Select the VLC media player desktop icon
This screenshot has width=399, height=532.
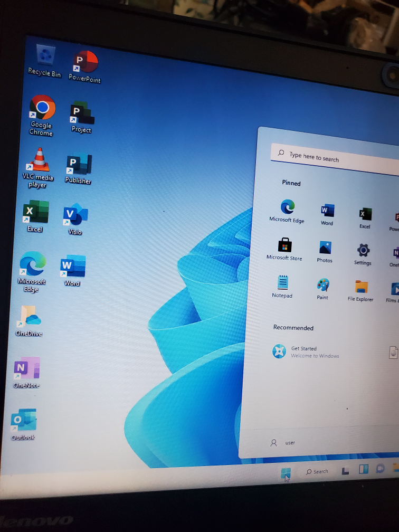coord(38,161)
